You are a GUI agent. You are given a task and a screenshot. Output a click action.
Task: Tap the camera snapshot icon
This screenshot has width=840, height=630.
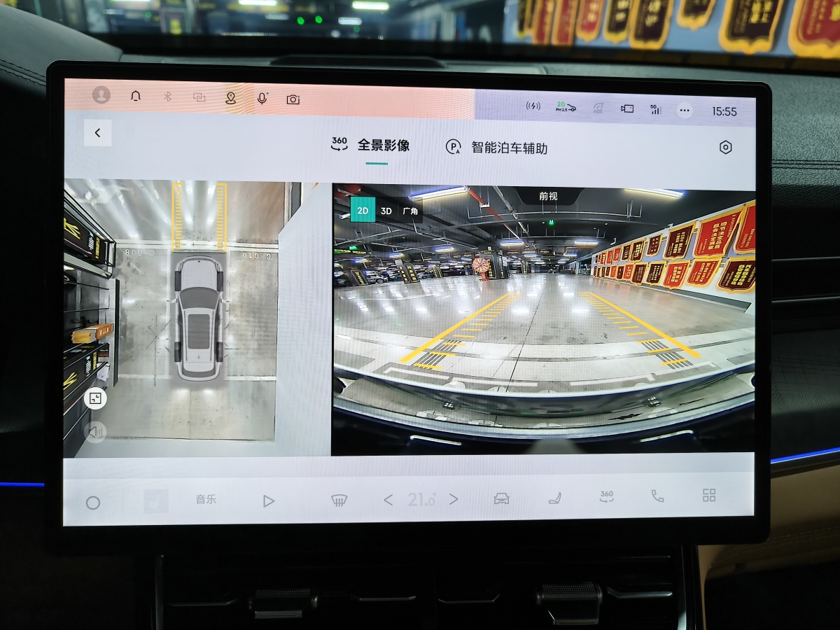(x=293, y=99)
